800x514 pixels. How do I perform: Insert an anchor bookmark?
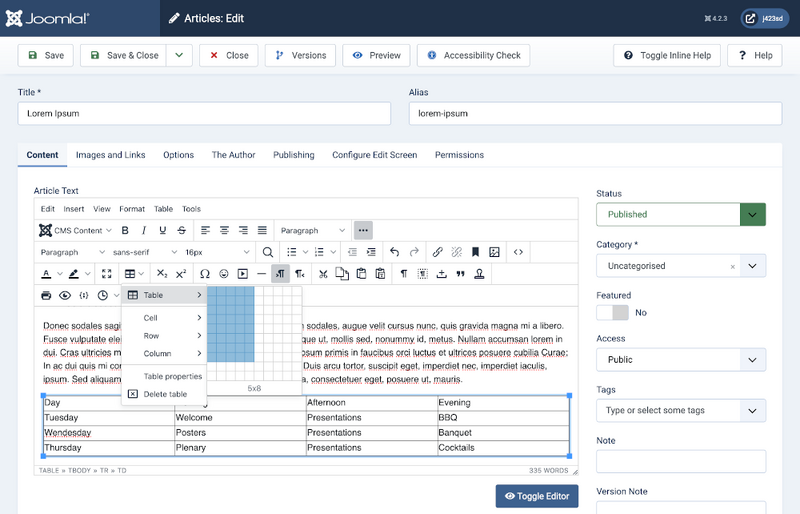[x=475, y=252]
